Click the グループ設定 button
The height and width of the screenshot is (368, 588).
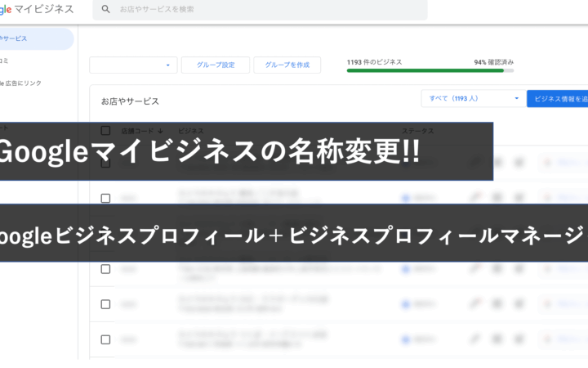(216, 65)
